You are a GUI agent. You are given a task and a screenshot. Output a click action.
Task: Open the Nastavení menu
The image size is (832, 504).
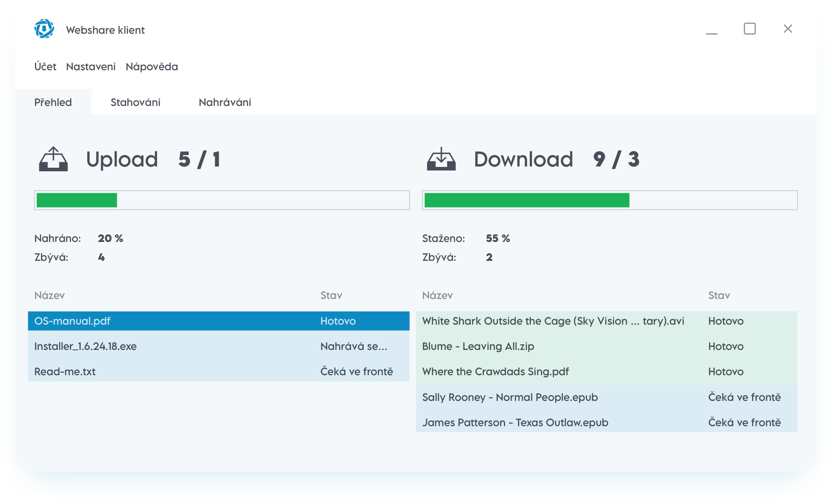[91, 67]
